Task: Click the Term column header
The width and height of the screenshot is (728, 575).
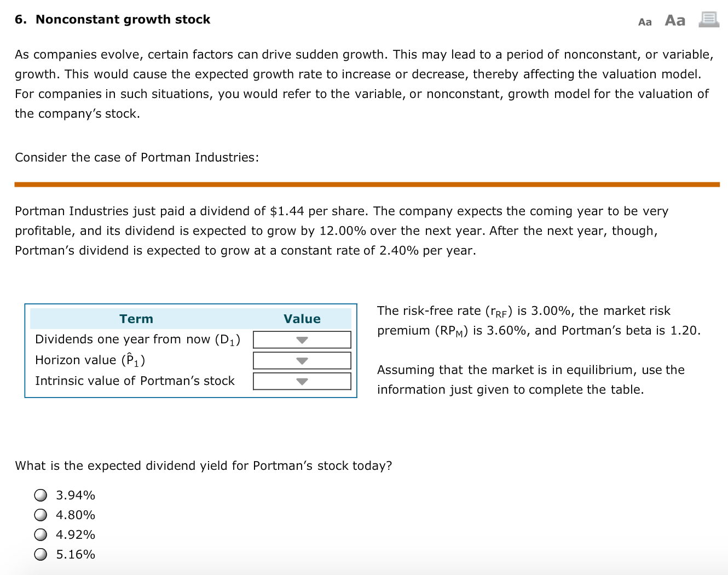Action: (x=136, y=319)
